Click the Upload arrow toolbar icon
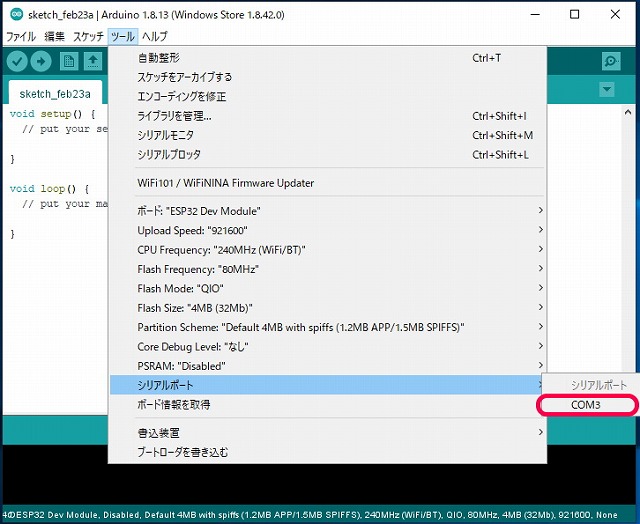640x524 pixels. [41, 62]
